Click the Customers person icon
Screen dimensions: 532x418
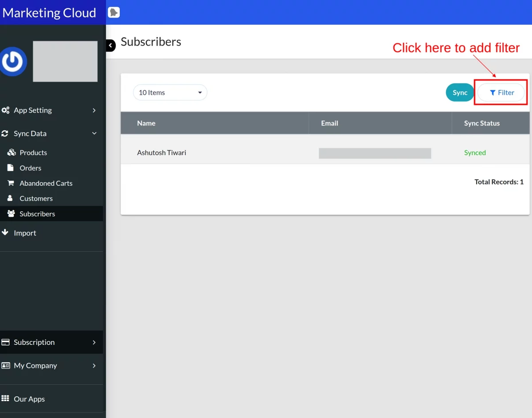(10, 198)
